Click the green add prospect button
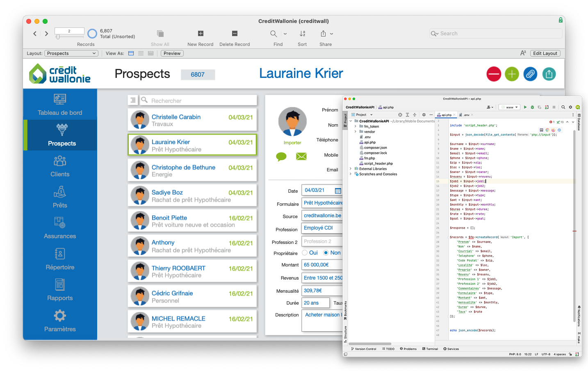Viewport: 588px width, 371px height. pos(512,74)
